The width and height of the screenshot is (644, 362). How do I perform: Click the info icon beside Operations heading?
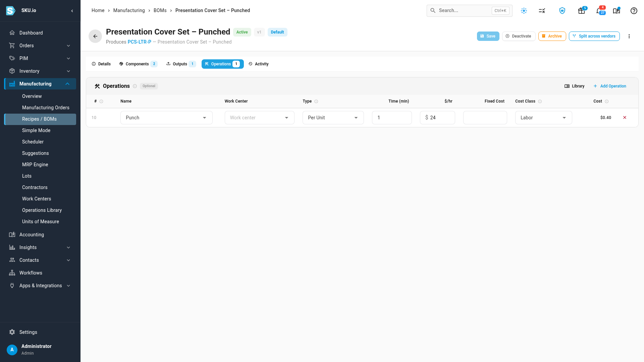[135, 86]
